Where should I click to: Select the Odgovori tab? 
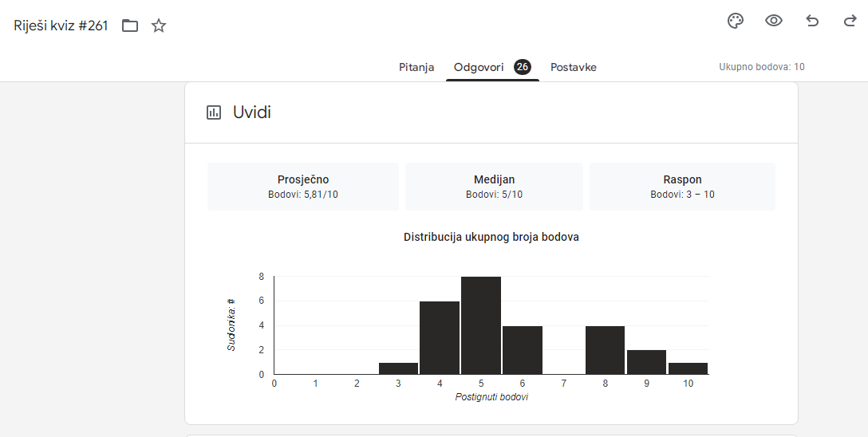pos(479,67)
